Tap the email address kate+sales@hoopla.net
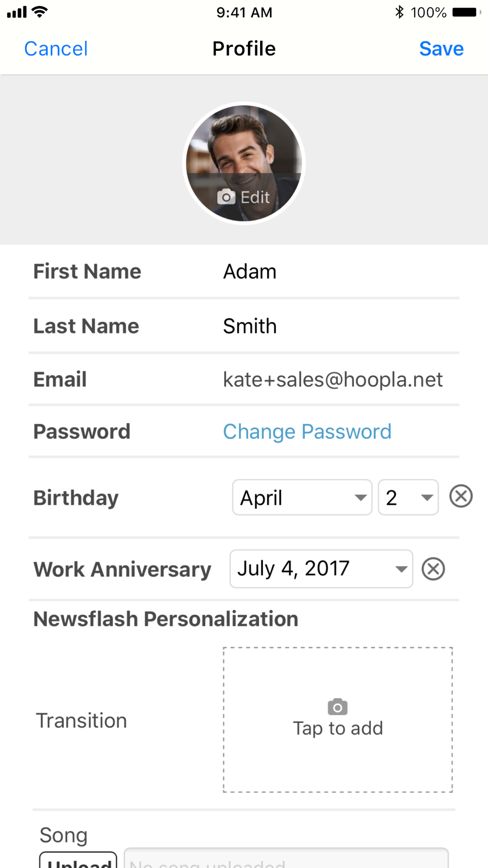The image size is (488, 868). [x=333, y=379]
